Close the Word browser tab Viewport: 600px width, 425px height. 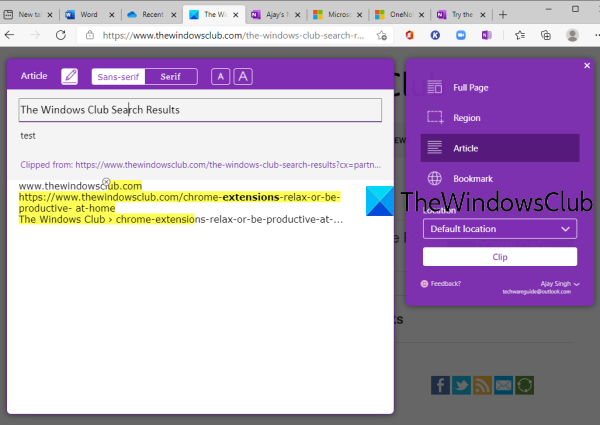112,15
